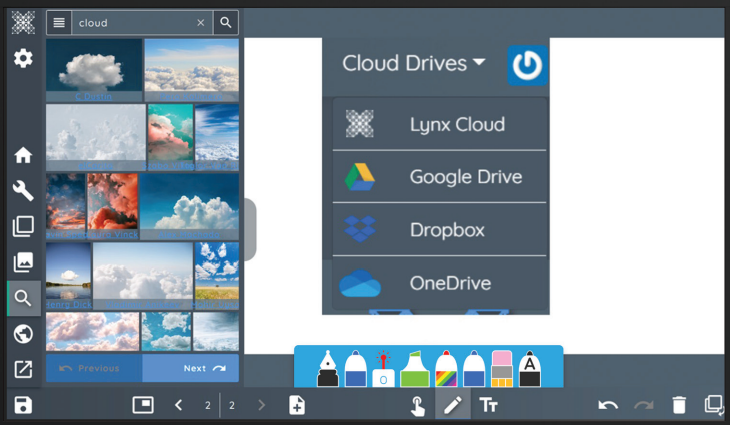730x425 pixels.
Task: Toggle the page overview layout icon
Action: coord(143,405)
